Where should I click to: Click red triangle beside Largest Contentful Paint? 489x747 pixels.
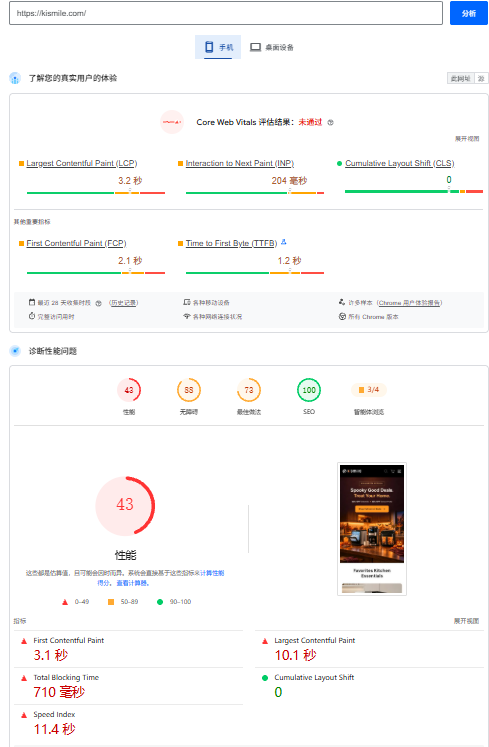click(265, 641)
